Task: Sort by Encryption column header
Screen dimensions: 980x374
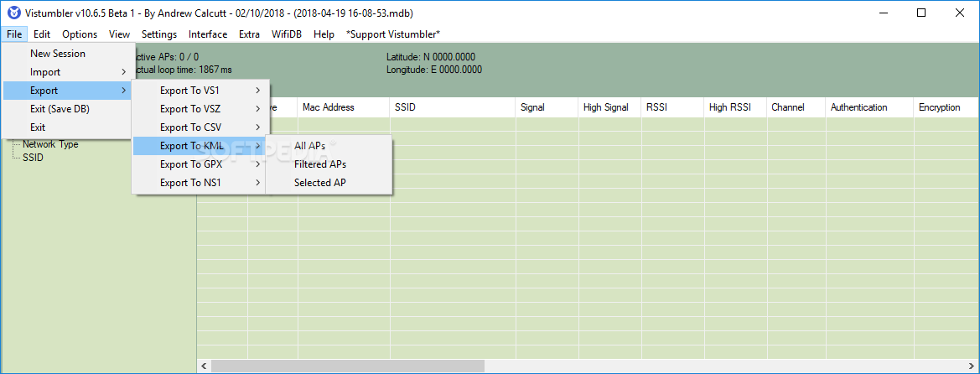Action: point(946,107)
